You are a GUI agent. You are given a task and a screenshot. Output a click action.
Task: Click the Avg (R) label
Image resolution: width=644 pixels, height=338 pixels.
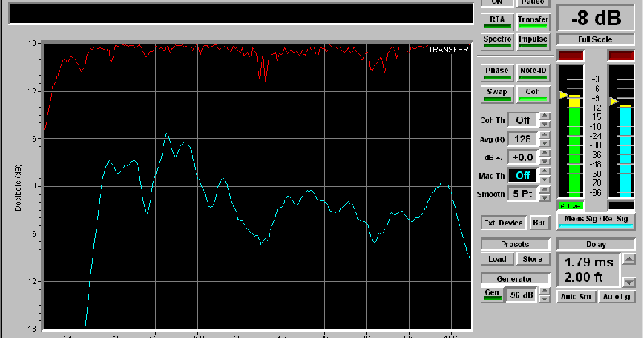[x=492, y=140]
